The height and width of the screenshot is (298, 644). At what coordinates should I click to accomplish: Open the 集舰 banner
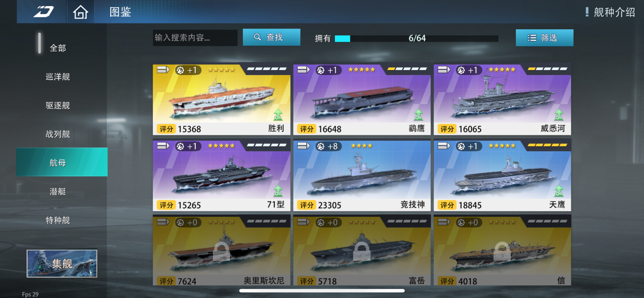[x=62, y=263]
